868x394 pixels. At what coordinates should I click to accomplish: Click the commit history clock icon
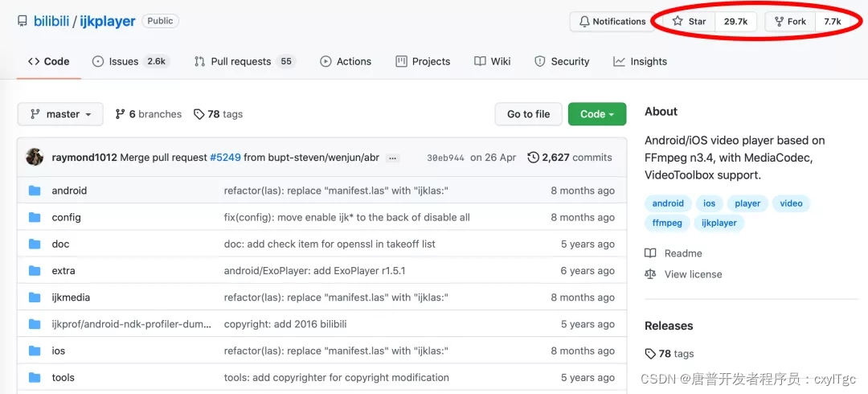tap(533, 158)
